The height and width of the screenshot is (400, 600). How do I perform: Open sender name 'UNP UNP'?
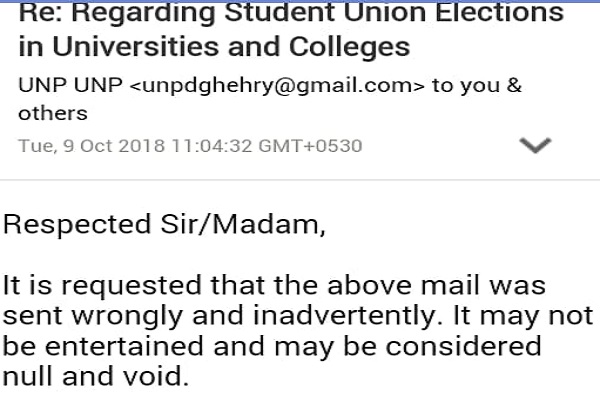[x=70, y=85]
